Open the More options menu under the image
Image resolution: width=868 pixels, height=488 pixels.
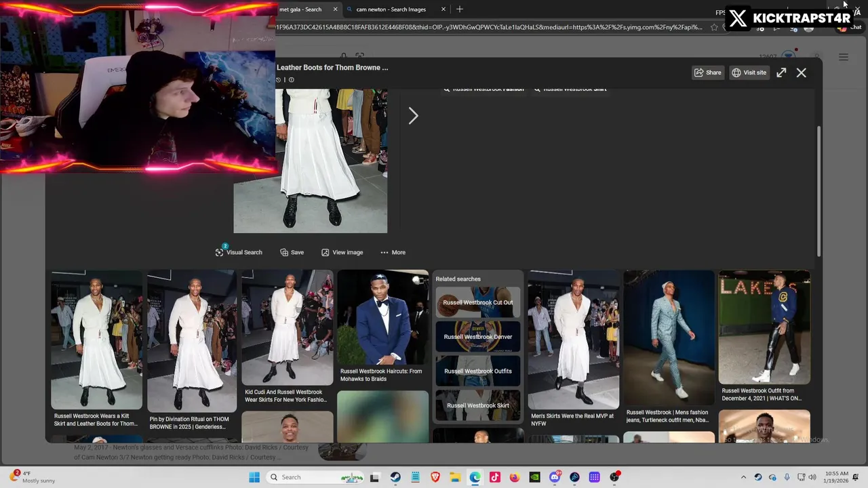(x=393, y=252)
